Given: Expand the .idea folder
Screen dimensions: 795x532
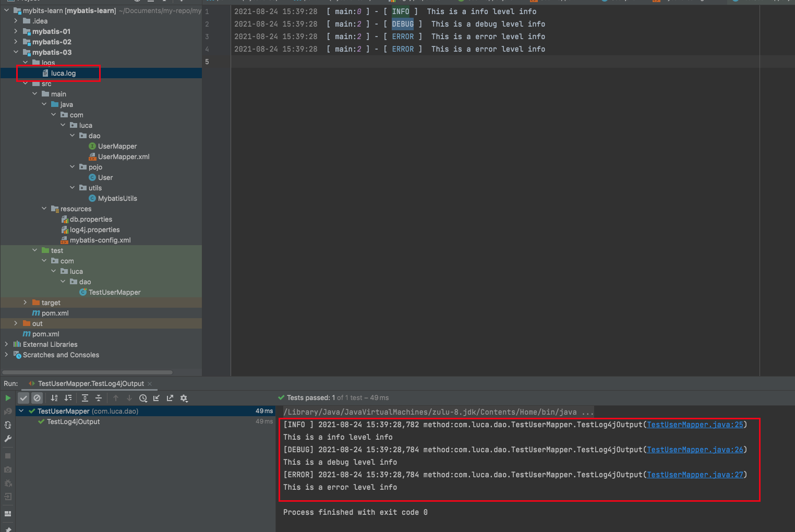Looking at the screenshot, I should [x=16, y=21].
